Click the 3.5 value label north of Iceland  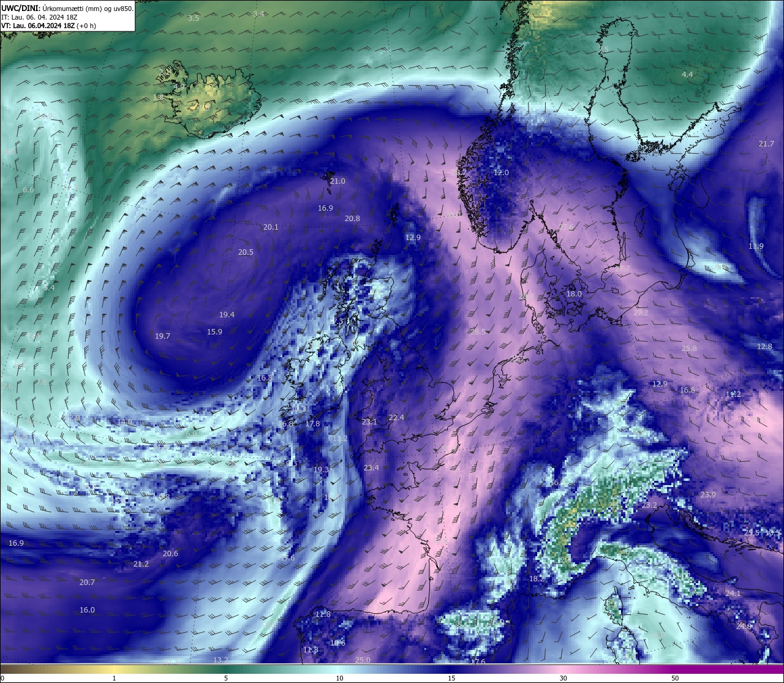(194, 18)
